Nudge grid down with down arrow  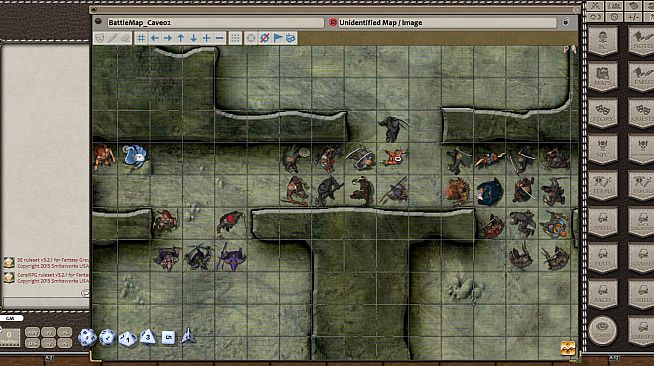coord(194,38)
